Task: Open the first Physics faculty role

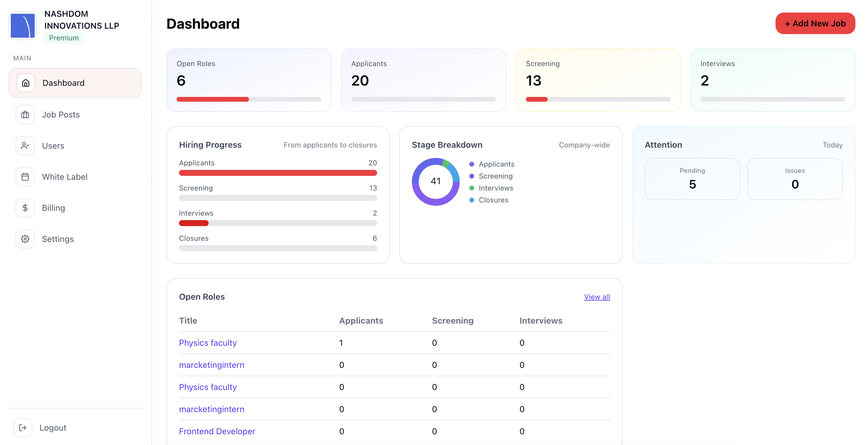Action: (x=207, y=343)
